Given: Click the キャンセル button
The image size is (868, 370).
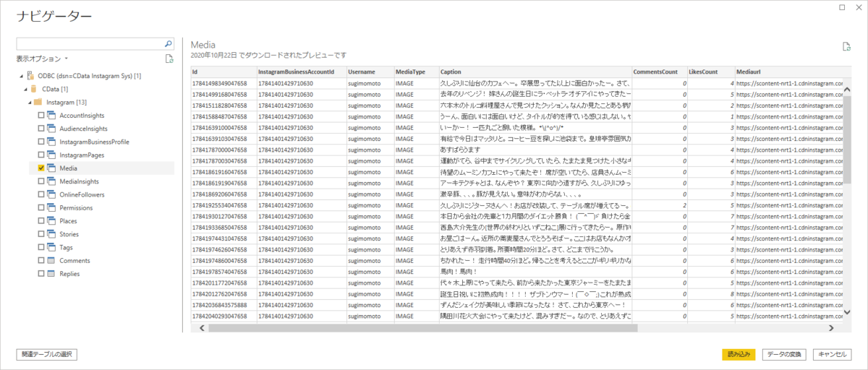Looking at the screenshot, I should pos(831,354).
